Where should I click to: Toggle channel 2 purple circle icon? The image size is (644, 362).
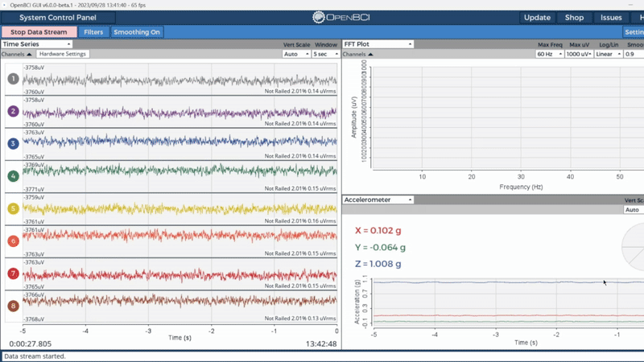tap(13, 111)
